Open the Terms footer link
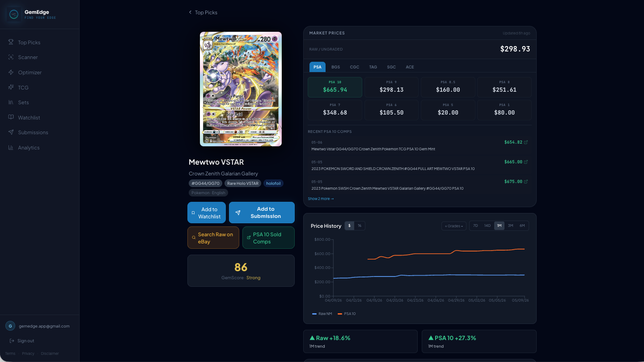The height and width of the screenshot is (362, 644). (10, 353)
